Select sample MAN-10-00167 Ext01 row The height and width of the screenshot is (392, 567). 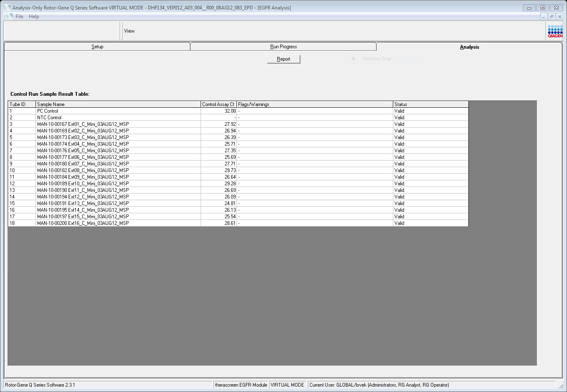[x=238, y=124]
